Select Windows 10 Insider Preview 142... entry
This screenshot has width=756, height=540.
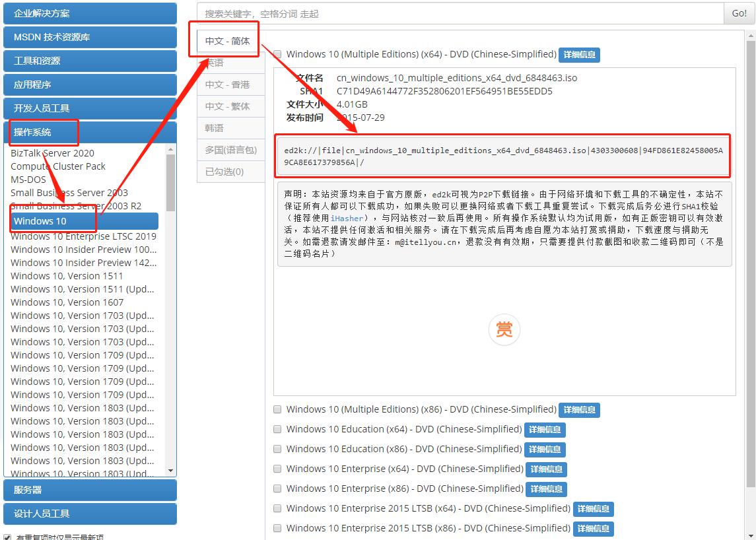(x=83, y=263)
